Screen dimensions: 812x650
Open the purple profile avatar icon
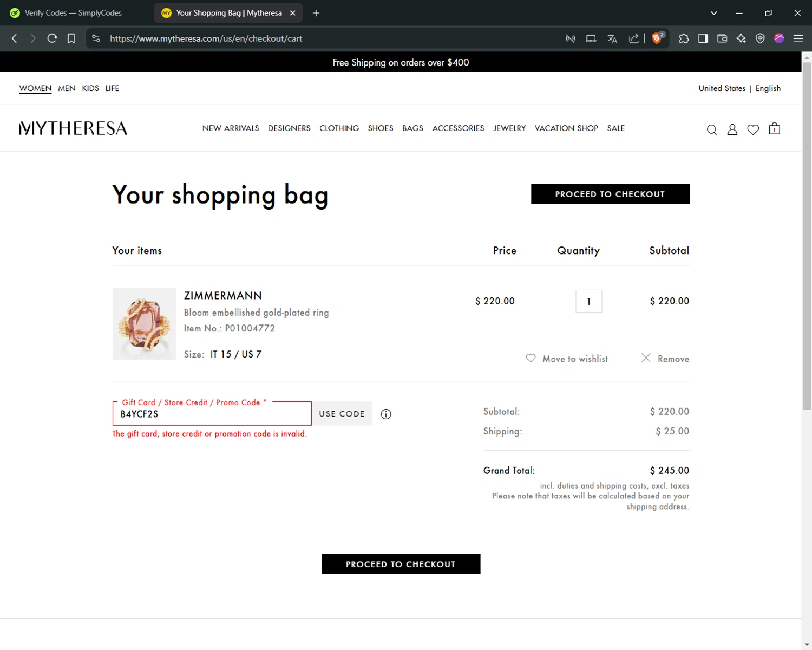coord(779,38)
